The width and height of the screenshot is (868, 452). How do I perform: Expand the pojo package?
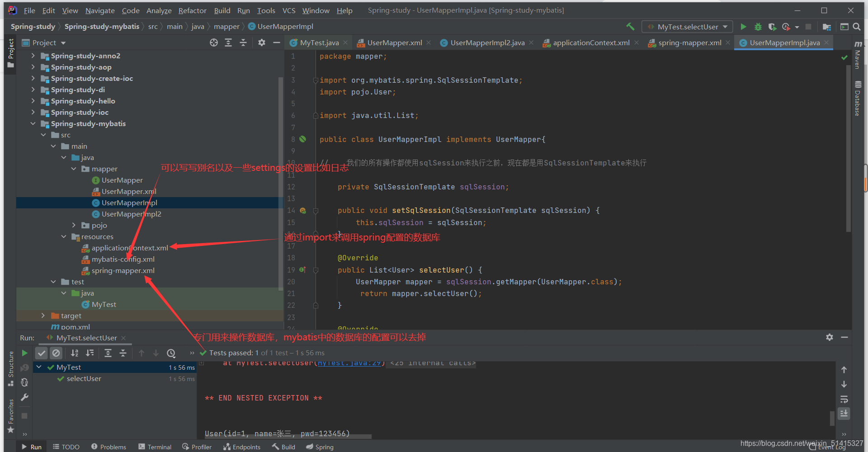pos(74,225)
